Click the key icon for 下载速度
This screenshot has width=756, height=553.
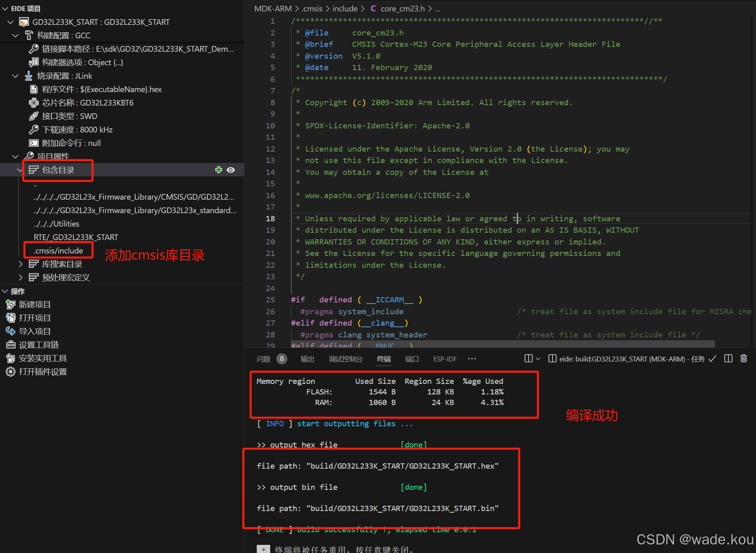pos(34,130)
